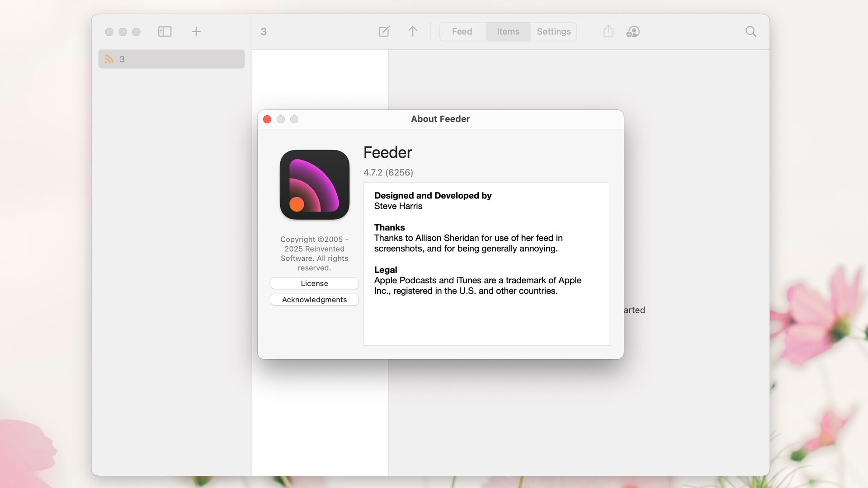Click the Thanks heading in credits
The image size is (868, 488).
click(x=390, y=228)
